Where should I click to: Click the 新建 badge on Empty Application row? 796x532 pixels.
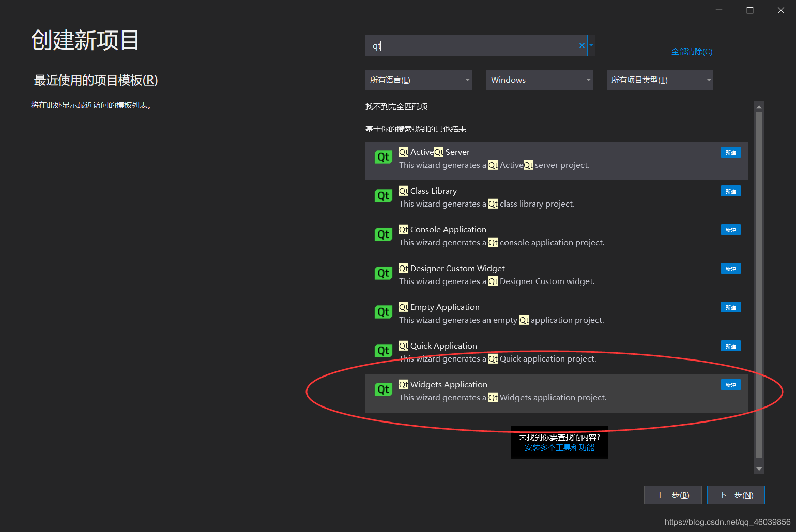731,307
